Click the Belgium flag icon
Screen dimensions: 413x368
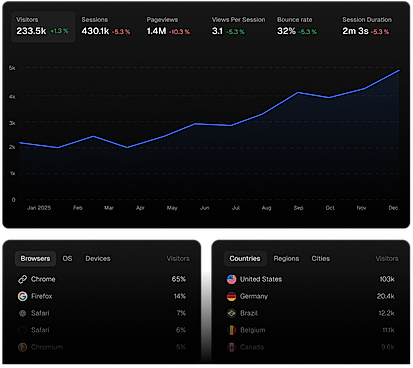(231, 330)
